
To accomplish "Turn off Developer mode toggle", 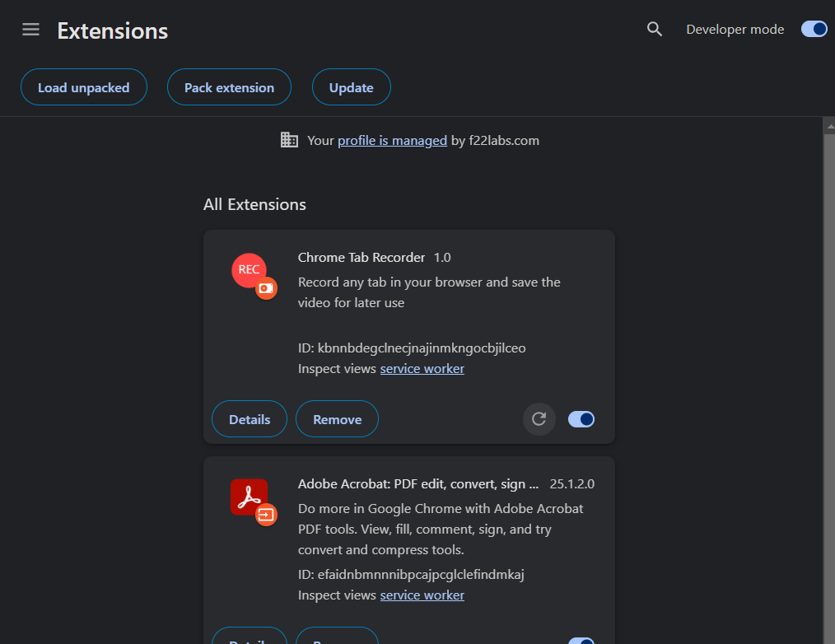I will pos(814,30).
